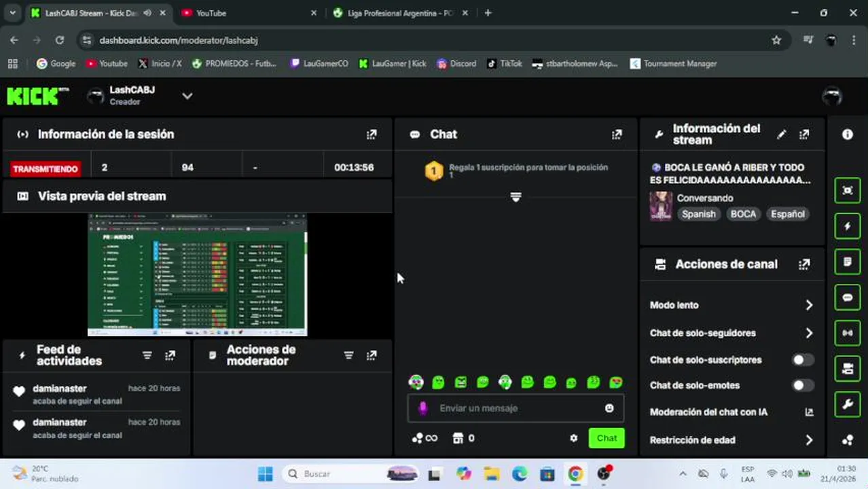
Task: Open File Explorer from the taskbar
Action: coord(492,473)
